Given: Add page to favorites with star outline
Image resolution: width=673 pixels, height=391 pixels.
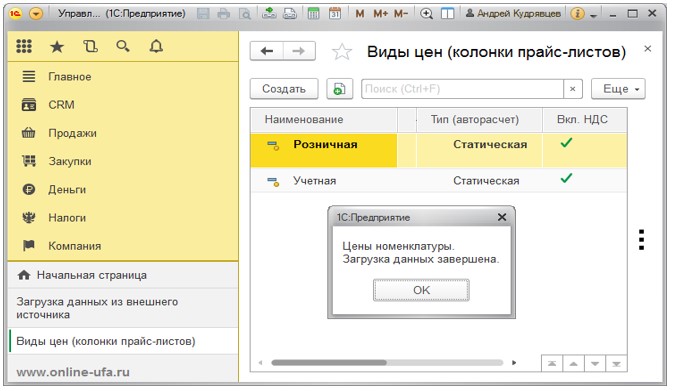Looking at the screenshot, I should [x=342, y=52].
